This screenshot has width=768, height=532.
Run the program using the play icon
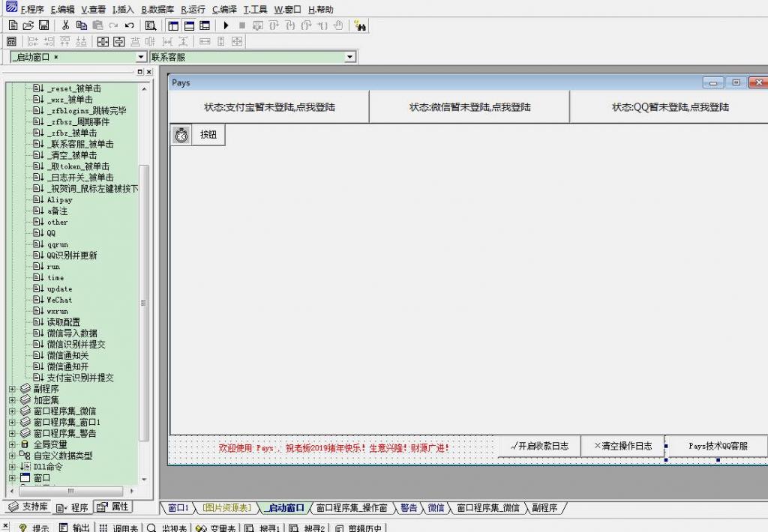226,25
